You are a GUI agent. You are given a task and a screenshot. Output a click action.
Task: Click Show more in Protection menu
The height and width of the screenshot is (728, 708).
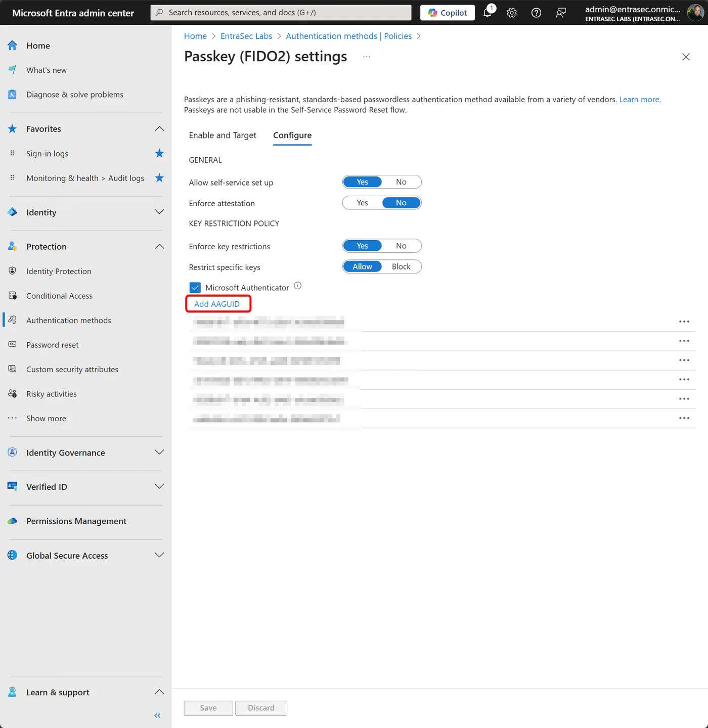pos(46,419)
